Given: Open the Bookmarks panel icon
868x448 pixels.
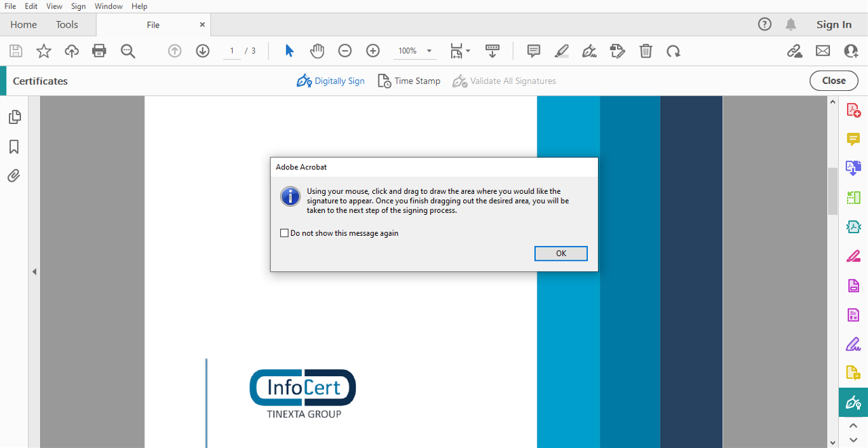Looking at the screenshot, I should pos(14,147).
